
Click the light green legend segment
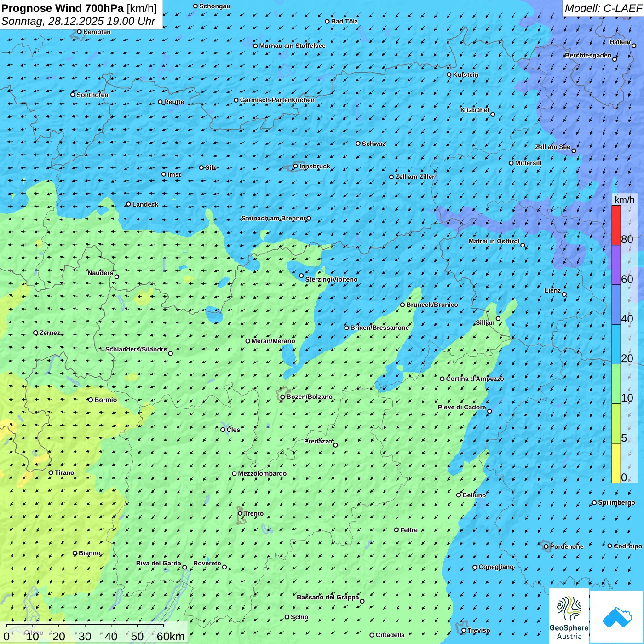tap(616, 384)
